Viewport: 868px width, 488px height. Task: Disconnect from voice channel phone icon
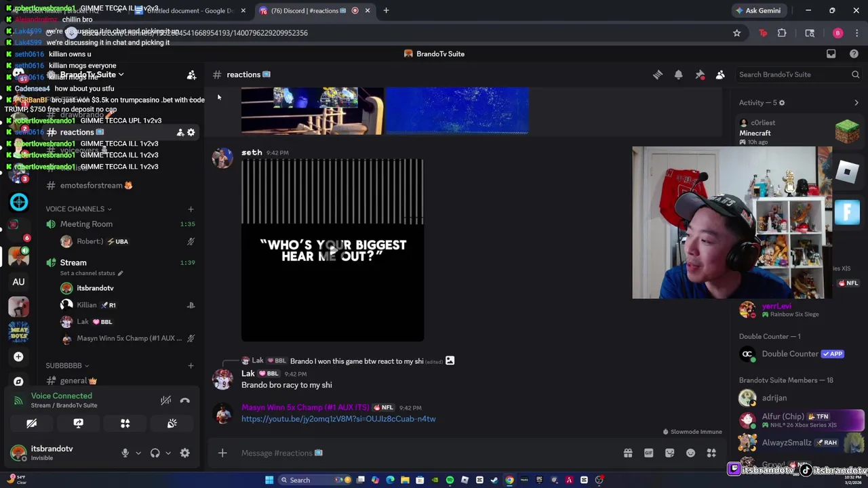[185, 401]
